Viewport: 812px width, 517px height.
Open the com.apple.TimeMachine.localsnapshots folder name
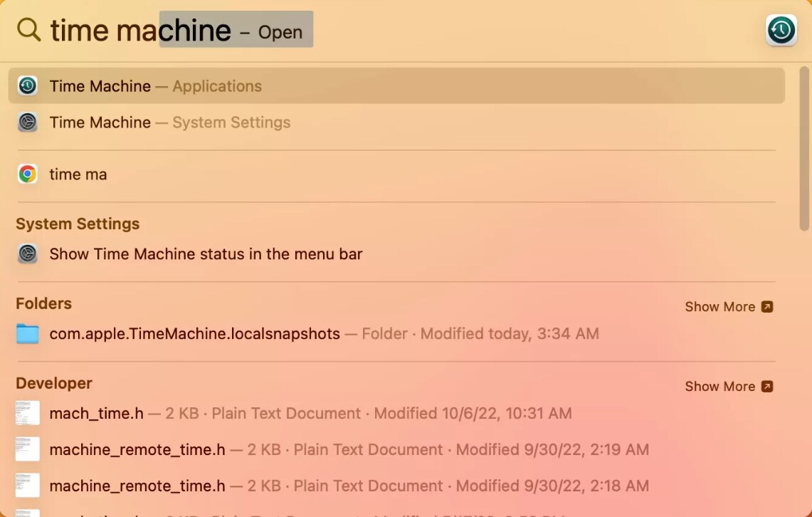point(194,334)
